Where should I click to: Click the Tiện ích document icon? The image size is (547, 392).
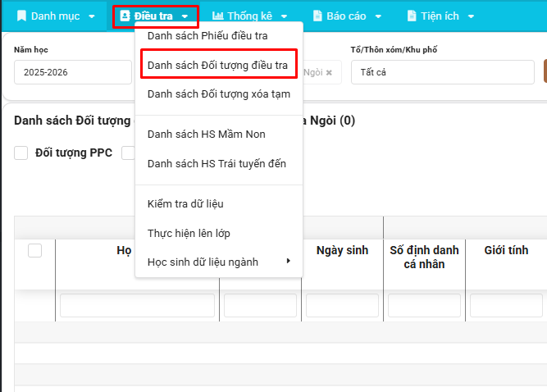pyautogui.click(x=412, y=16)
